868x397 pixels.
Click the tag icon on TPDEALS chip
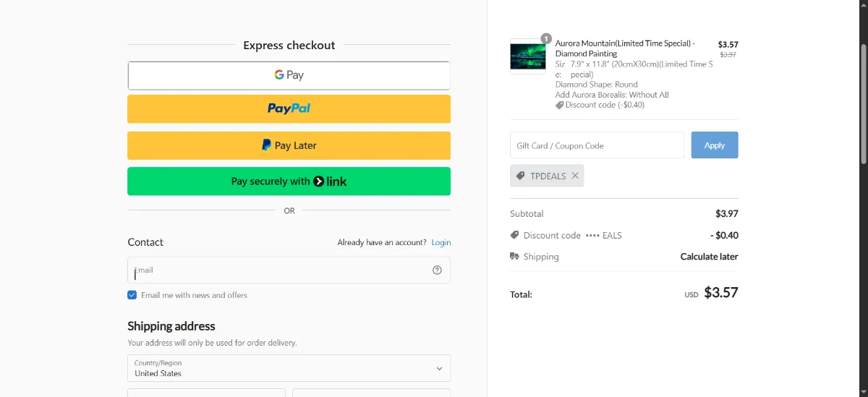[x=520, y=176]
